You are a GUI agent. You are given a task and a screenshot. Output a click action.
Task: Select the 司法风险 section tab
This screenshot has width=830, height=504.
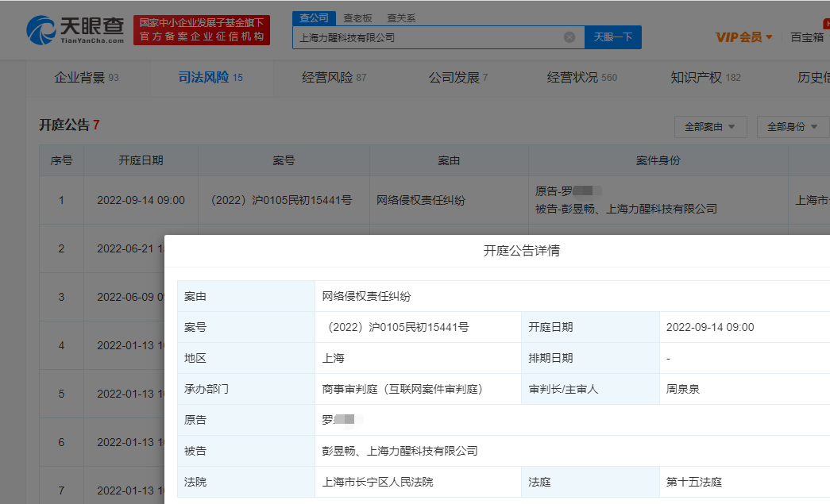point(210,78)
